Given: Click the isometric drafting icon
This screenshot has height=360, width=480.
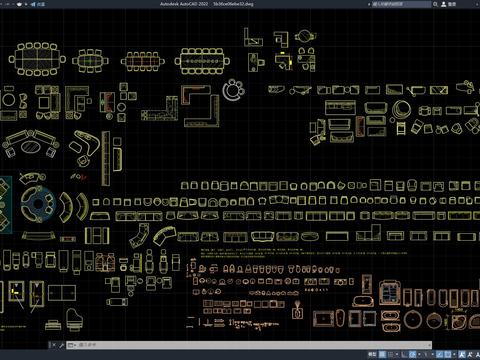Looking at the screenshot, I should click(x=425, y=354).
